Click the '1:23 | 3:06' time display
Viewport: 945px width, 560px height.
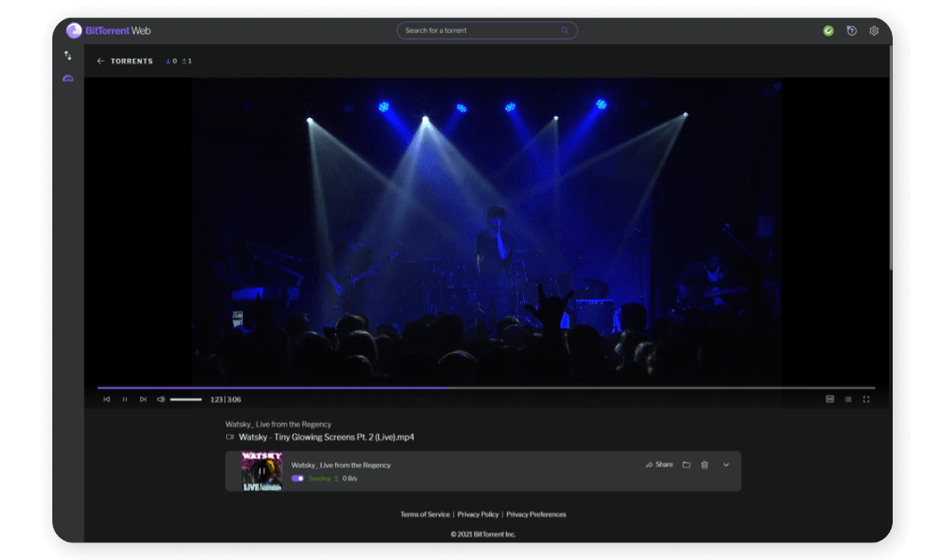[225, 399]
